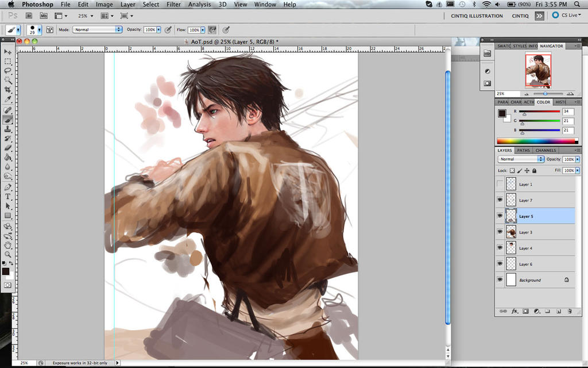Screen dimensions: 588x368
Task: Select the History Brush tool
Action: [7, 139]
